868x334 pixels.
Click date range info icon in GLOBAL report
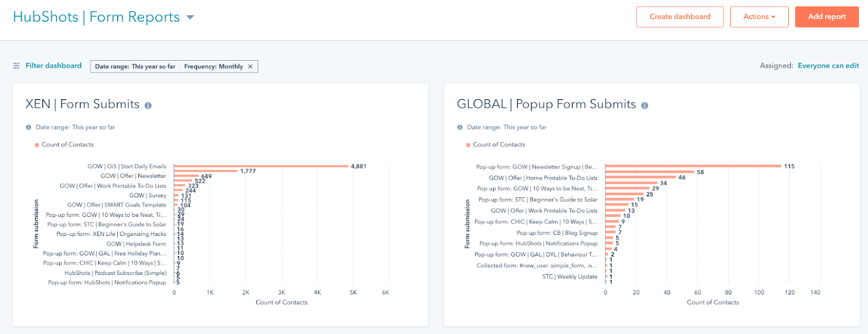(460, 127)
